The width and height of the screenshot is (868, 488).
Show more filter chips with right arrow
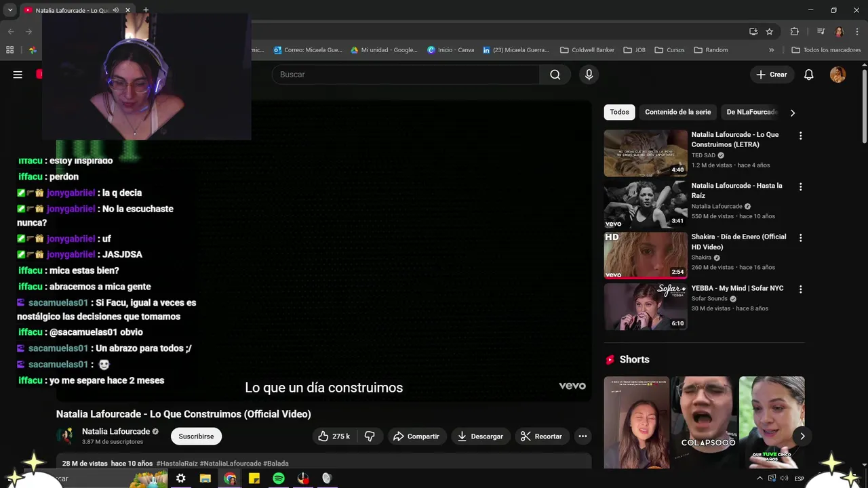792,113
